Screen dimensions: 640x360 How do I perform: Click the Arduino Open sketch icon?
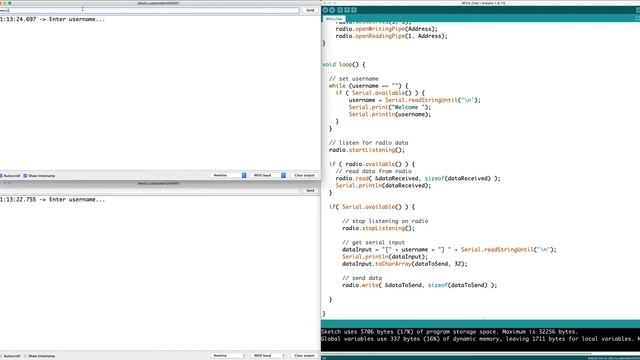pyautogui.click(x=347, y=10)
